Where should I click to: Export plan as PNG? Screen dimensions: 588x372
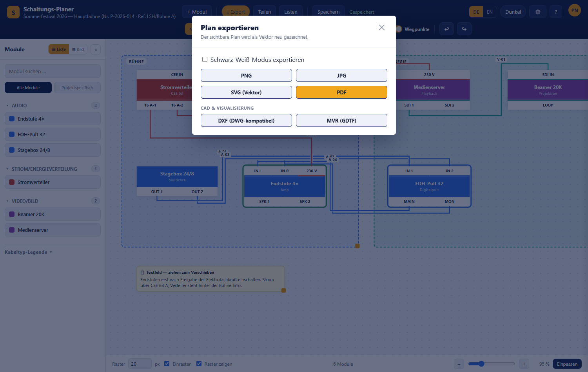[x=246, y=76]
